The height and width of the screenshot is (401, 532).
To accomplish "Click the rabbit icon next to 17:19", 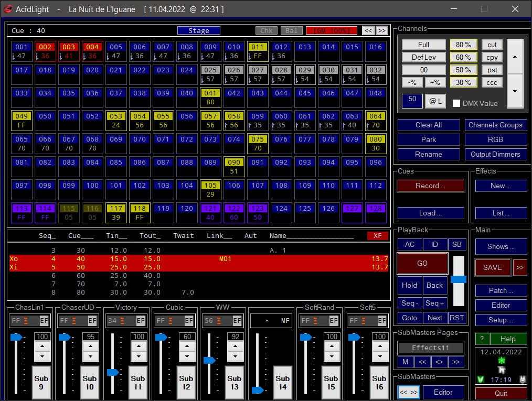I will 523,379.
